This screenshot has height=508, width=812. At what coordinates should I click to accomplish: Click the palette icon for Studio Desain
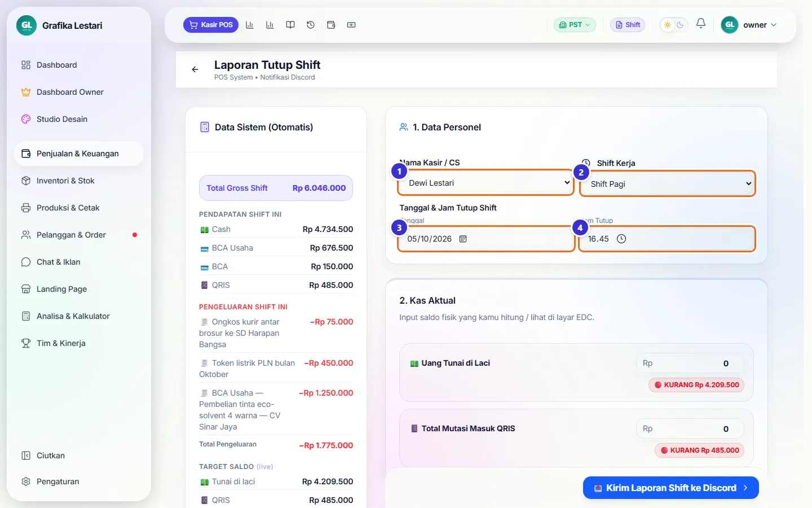(26, 119)
